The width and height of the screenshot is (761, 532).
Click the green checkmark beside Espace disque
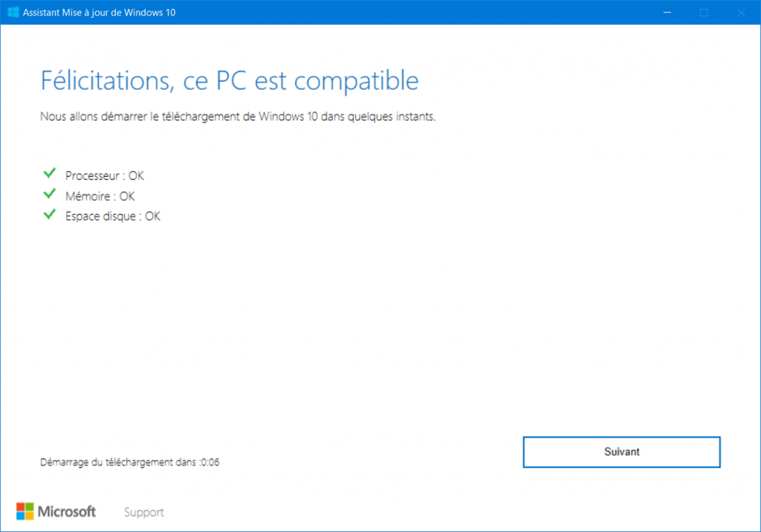(50, 214)
